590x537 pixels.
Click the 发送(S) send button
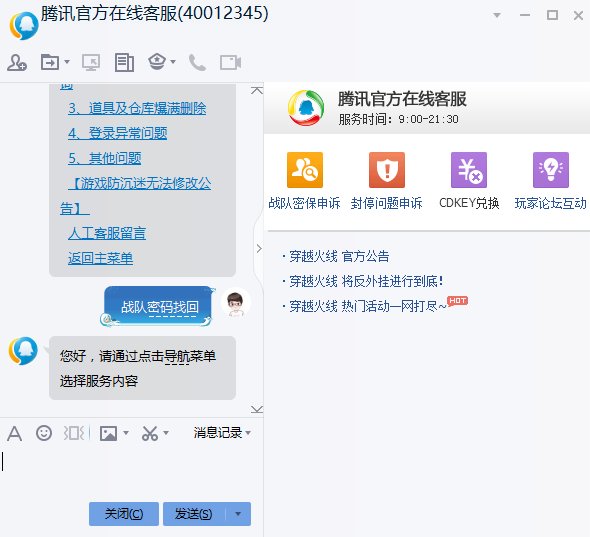pos(194,514)
